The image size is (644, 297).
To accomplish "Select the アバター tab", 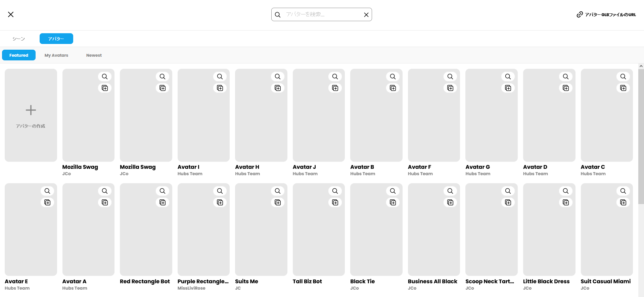I will (x=56, y=39).
